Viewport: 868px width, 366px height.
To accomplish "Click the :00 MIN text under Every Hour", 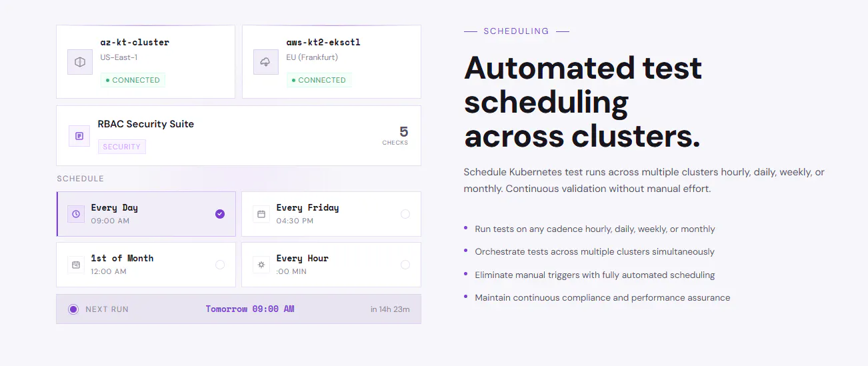I will pos(291,271).
